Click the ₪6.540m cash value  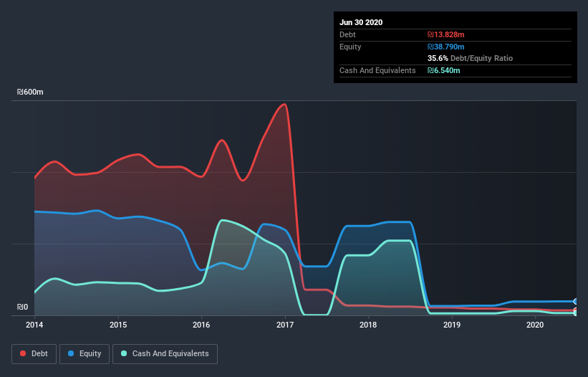(x=443, y=70)
